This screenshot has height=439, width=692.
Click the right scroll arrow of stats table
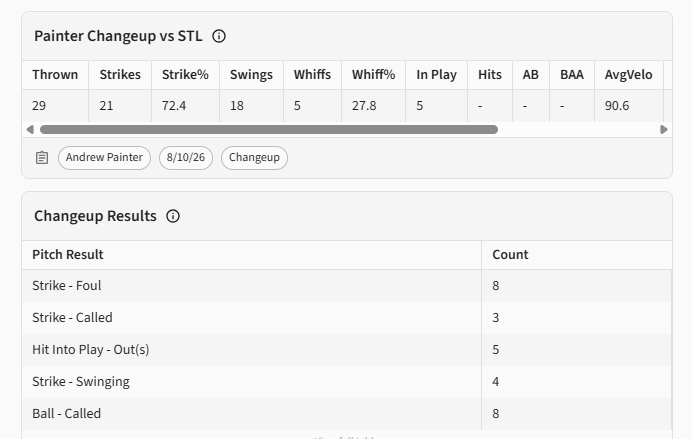click(663, 130)
